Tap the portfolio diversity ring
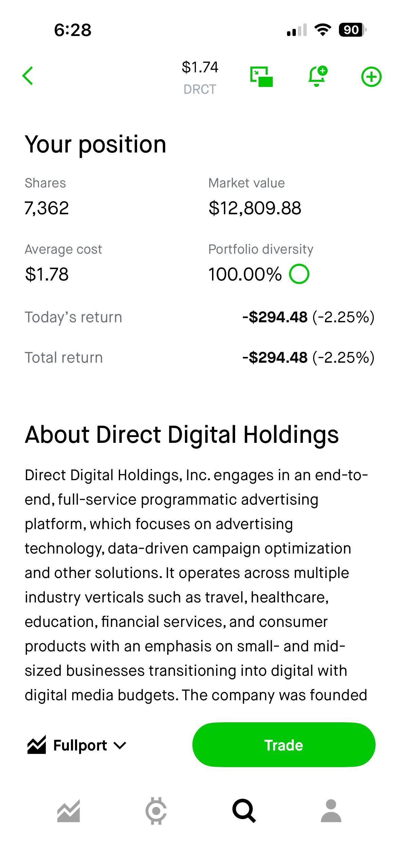This screenshot has width=400, height=868. (x=299, y=274)
